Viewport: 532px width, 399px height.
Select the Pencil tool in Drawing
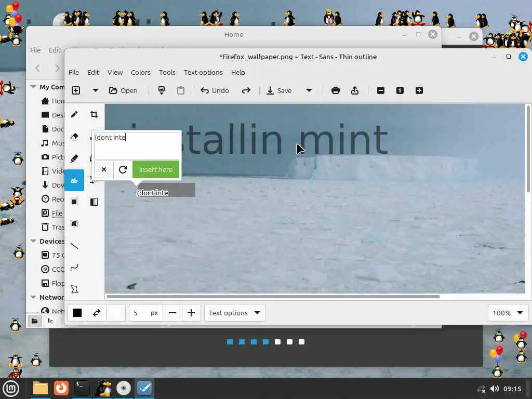(74, 114)
